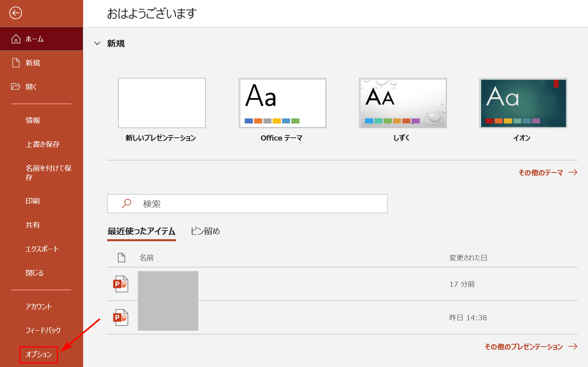Click the search magnifier icon
588x367 pixels.
126,204
